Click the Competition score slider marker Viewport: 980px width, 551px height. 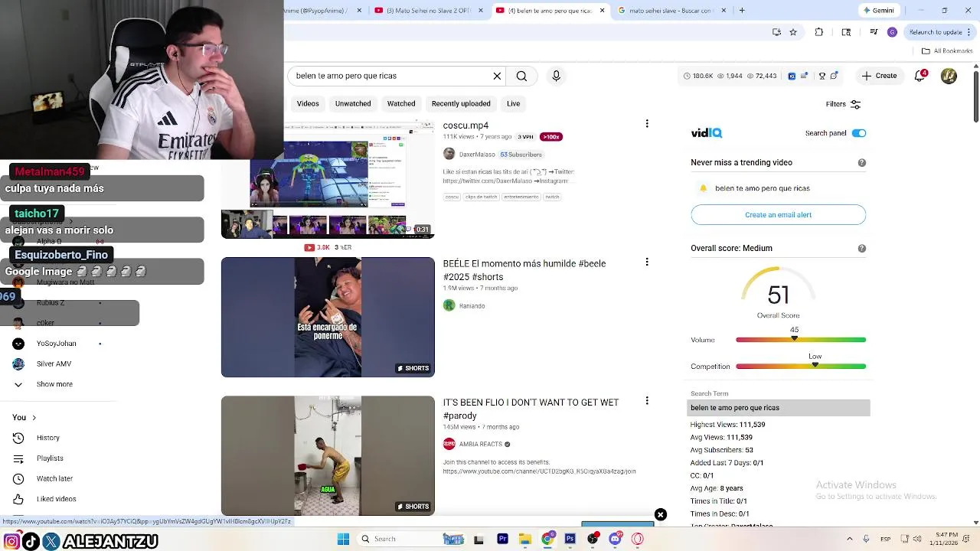click(x=815, y=365)
